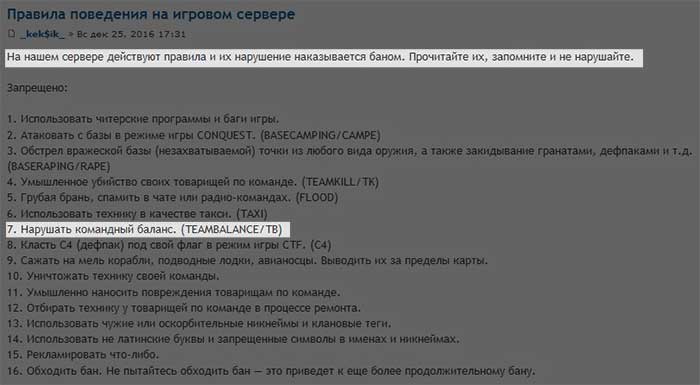Click rule 10 'Уничтожать технику своей команды'

pyautogui.click(x=113, y=276)
